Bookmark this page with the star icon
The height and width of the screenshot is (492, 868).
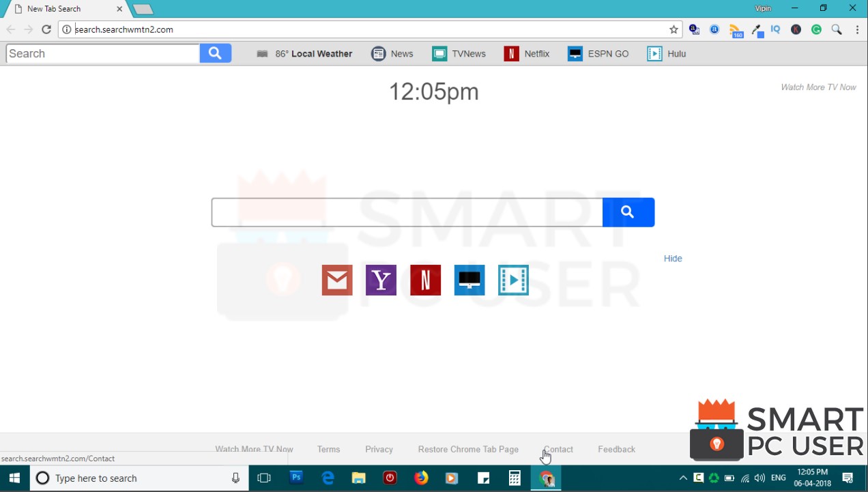674,29
